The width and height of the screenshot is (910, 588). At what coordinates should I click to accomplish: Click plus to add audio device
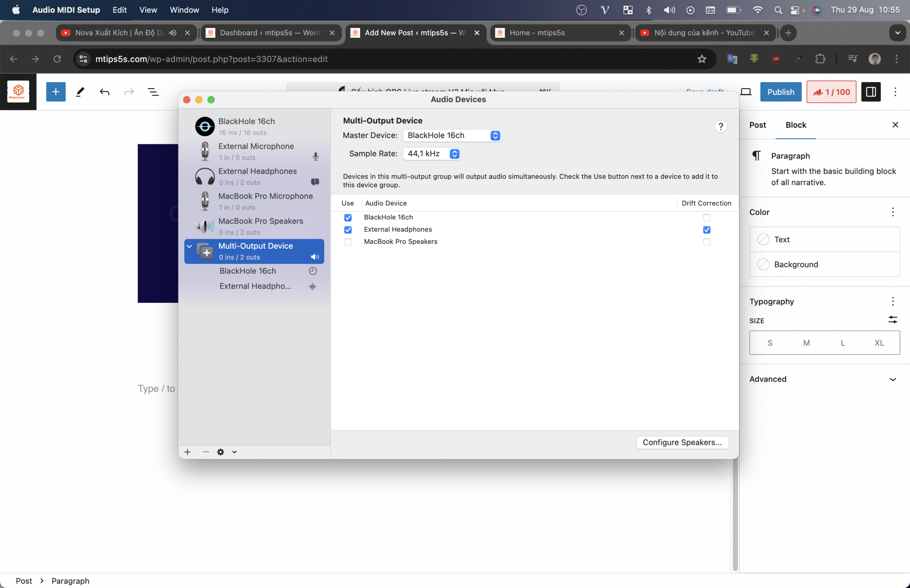[x=187, y=452]
